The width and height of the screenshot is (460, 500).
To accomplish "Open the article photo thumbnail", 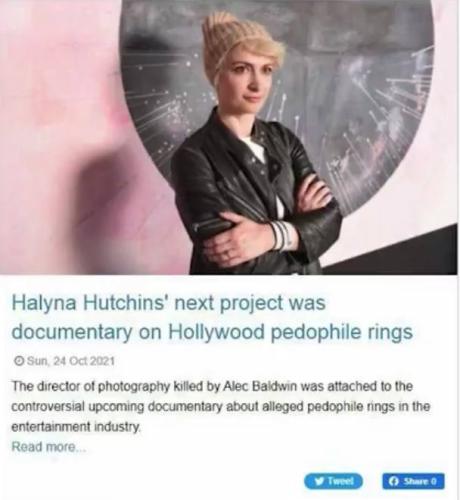I will 229,137.
